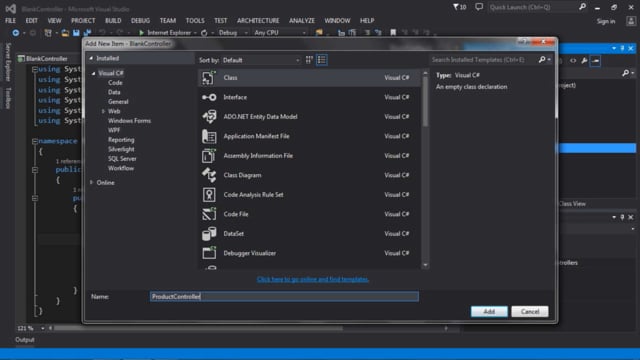Start debugging with the green play icon
Screen dimensions: 640x360
(x=141, y=33)
